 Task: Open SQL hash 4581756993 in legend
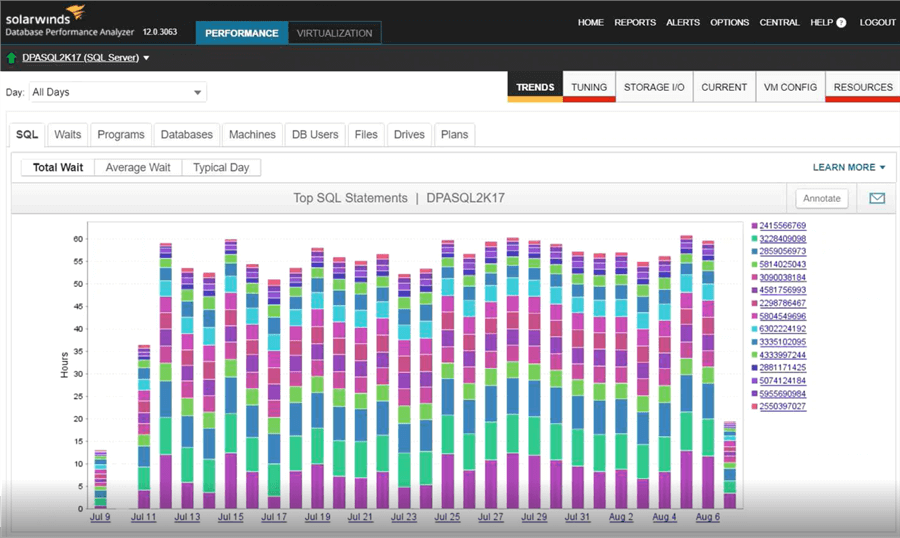point(782,291)
